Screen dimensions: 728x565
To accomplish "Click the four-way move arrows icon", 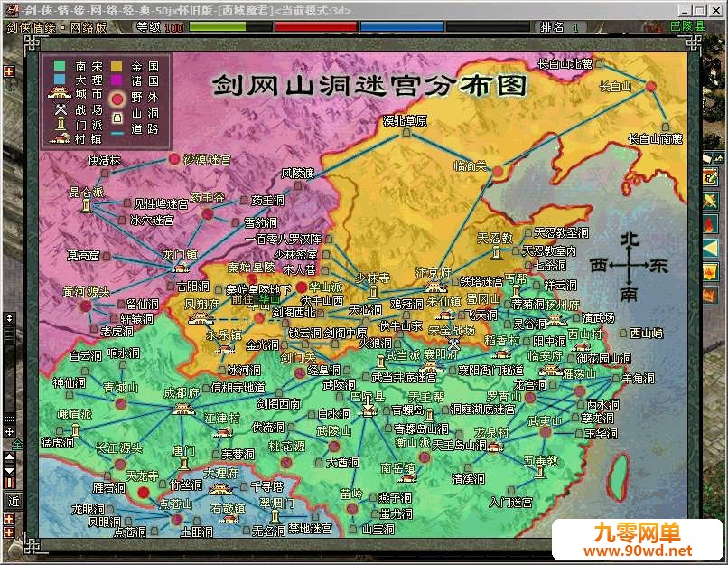I will [9, 431].
